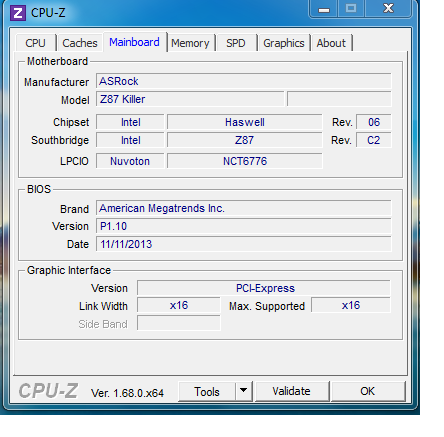Click the Chipset Rev. value 06
The image size is (444, 437).
374,122
